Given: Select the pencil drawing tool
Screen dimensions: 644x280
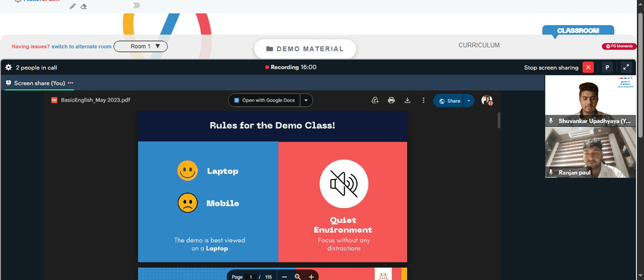Looking at the screenshot, I should tap(73, 6).
